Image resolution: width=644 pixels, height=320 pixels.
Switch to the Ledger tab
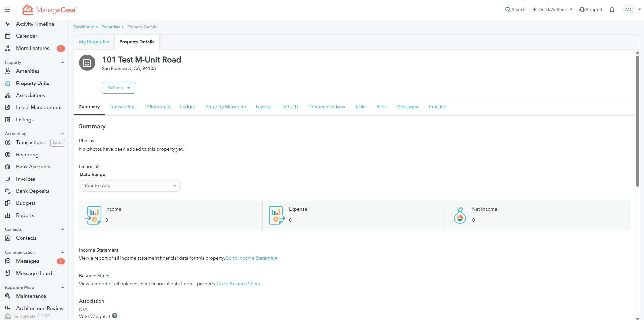[x=187, y=107]
